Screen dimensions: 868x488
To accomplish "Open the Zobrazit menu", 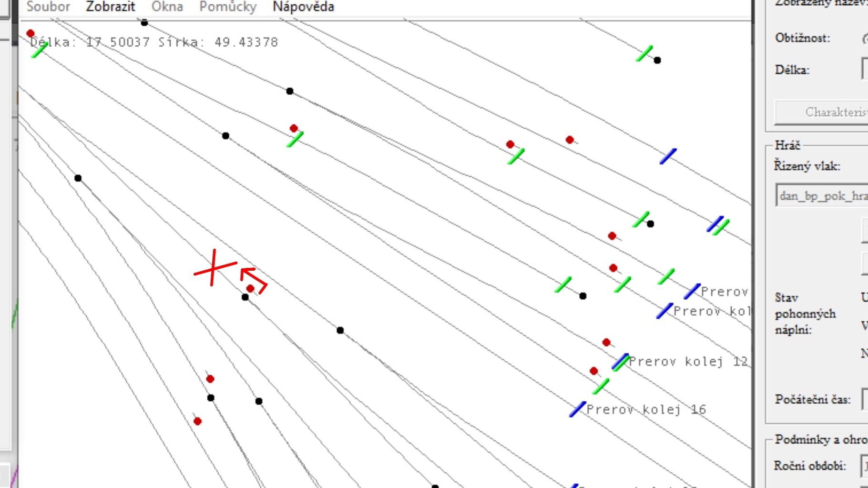I will [x=110, y=7].
